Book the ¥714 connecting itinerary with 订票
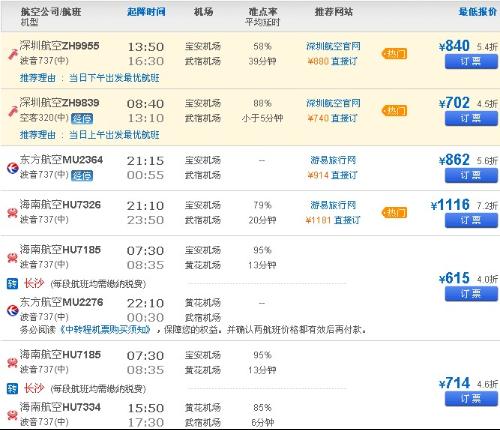Viewport: 500px width, 430px height. (x=471, y=399)
